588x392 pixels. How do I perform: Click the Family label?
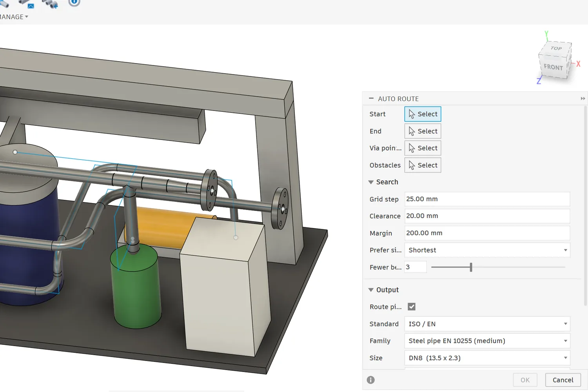pyautogui.click(x=380, y=341)
